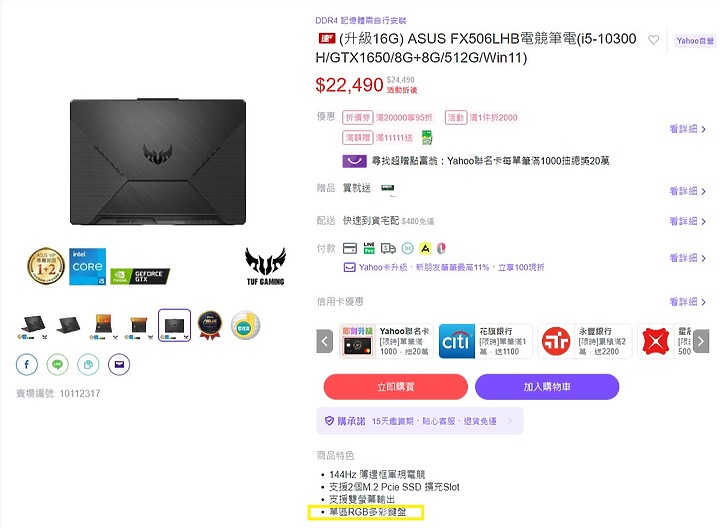The width and height of the screenshot is (720, 528).
Task: Copy product link with clipboard icon
Action: [88, 365]
